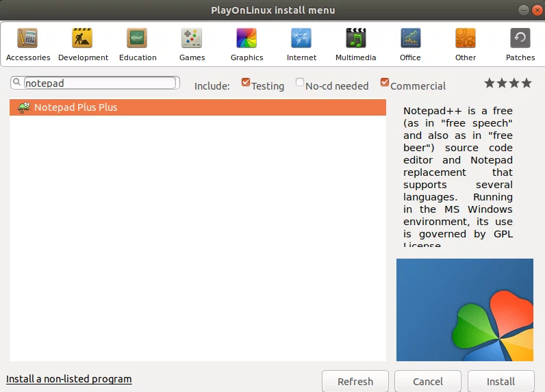Click the Cancel button
This screenshot has width=545, height=392.
pyautogui.click(x=428, y=381)
